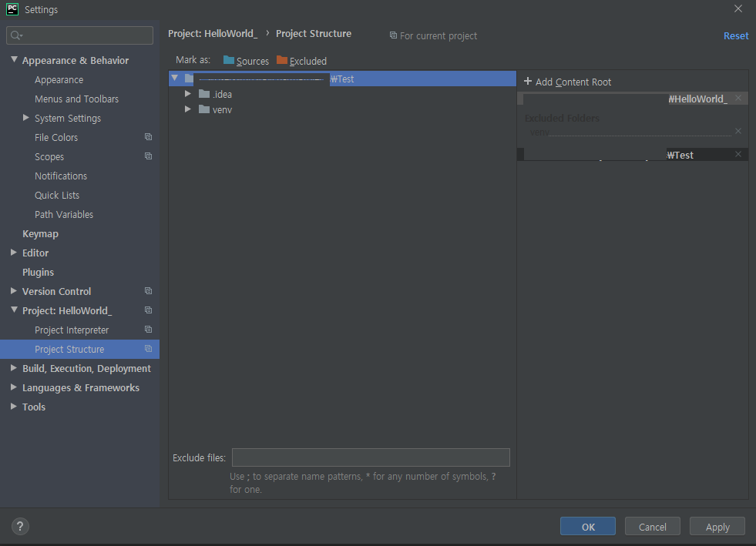Open Keymap settings
The image size is (756, 546).
[x=40, y=233]
